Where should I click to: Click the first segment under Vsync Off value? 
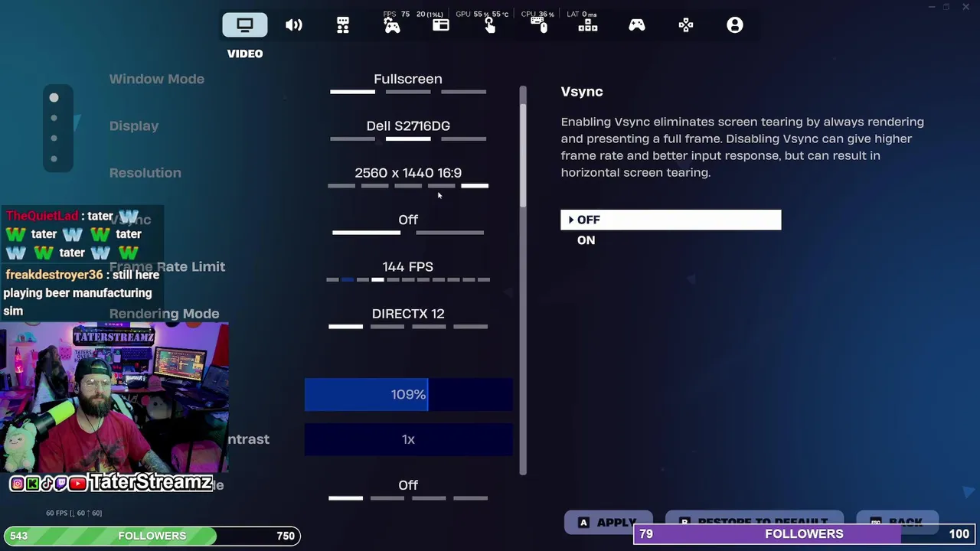[x=366, y=233]
